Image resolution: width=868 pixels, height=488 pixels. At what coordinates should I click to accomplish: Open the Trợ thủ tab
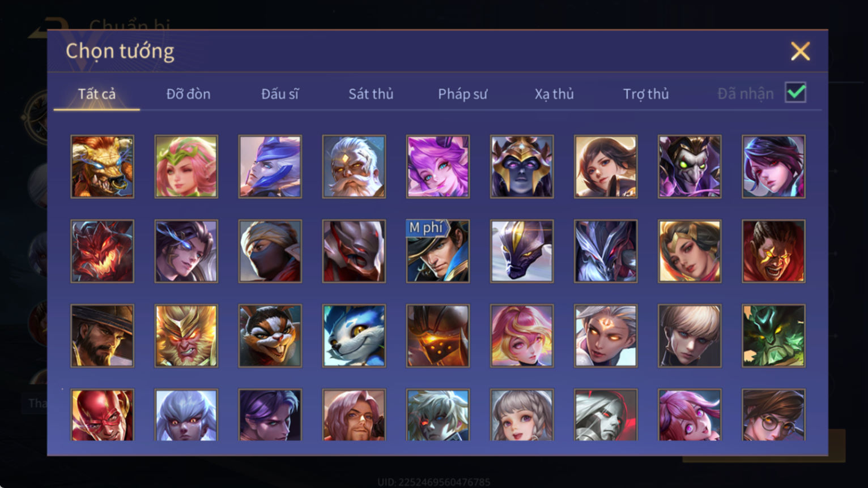pos(646,94)
